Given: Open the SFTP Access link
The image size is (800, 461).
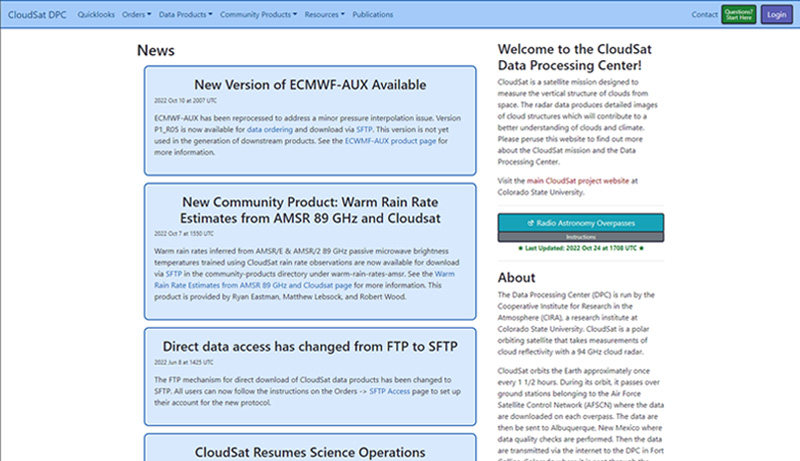Looking at the screenshot, I should point(389,391).
